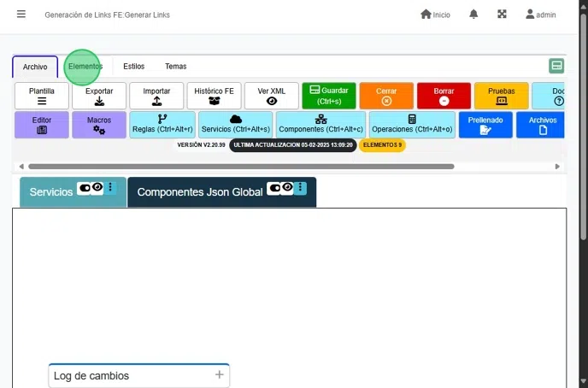Image resolution: width=588 pixels, height=388 pixels.
Task: Toggle Servicios visibility eye
Action: [97, 187]
